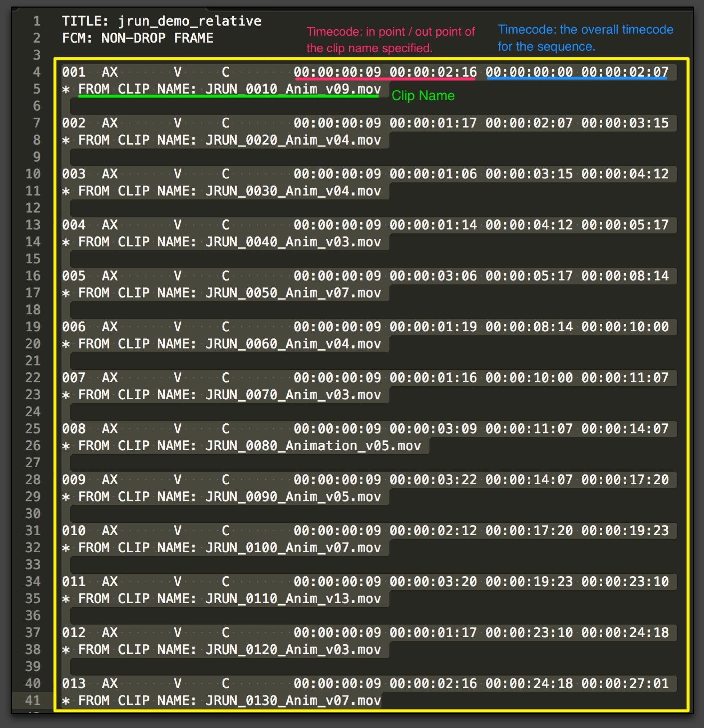This screenshot has height=728, width=704.
Task: Click record out timecode 00:00:10:00 of event 006
Action: [625, 327]
